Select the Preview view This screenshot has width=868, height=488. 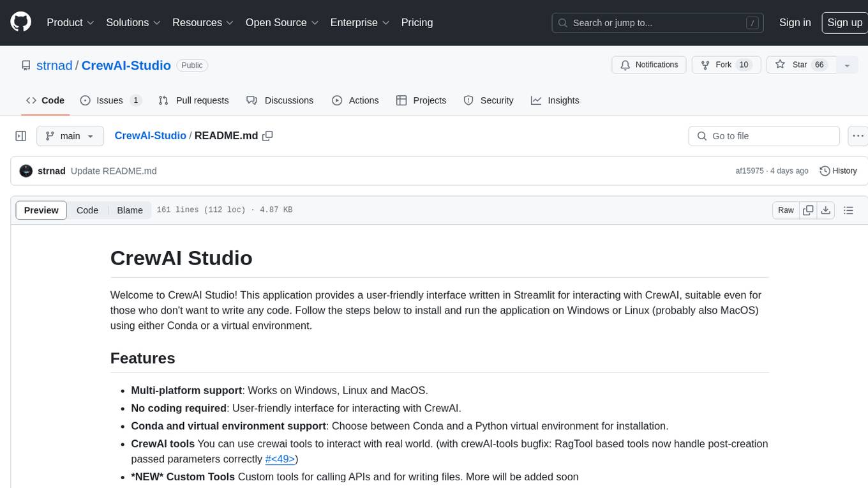[x=41, y=210]
